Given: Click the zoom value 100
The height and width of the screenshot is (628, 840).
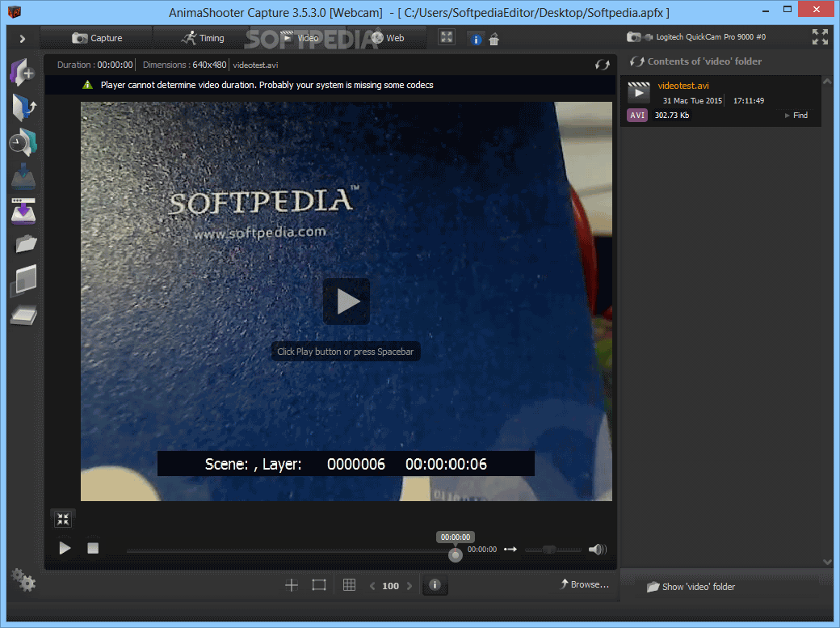Looking at the screenshot, I should tap(391, 586).
